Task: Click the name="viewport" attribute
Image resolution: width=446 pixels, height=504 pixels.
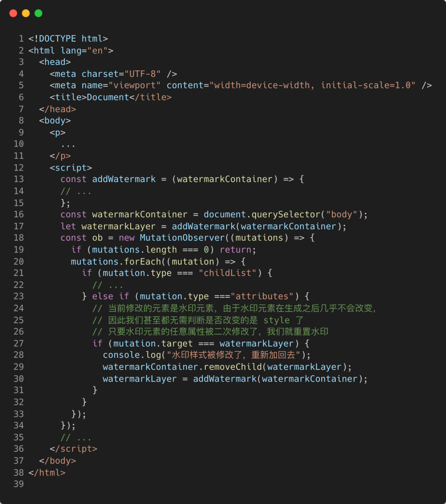Action: [121, 86]
